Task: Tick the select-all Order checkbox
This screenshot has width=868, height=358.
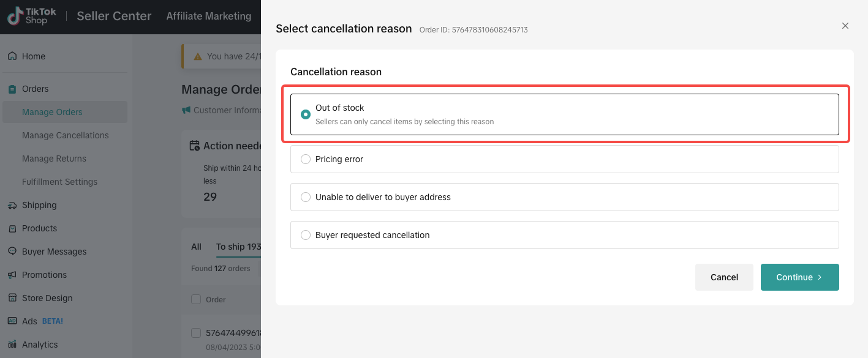Action: point(196,299)
